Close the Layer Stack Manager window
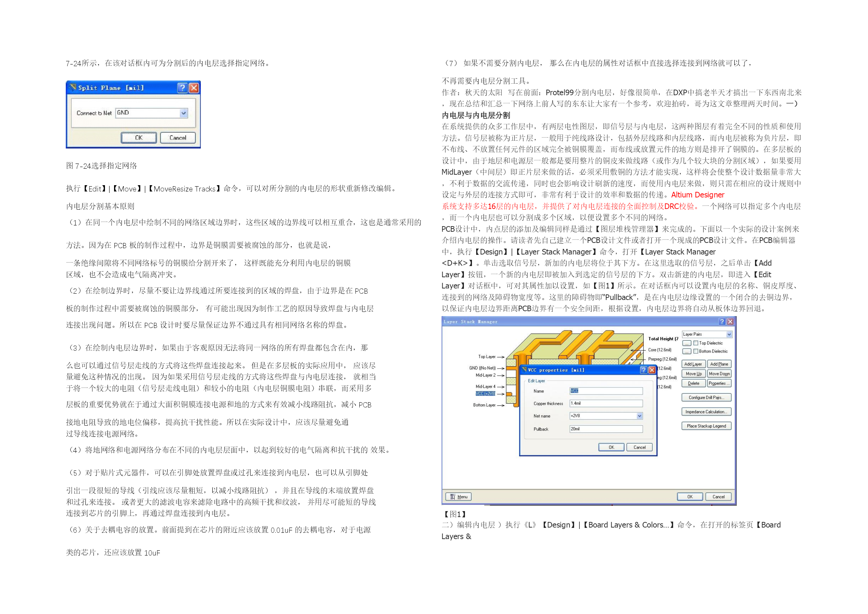Image resolution: width=868 pixels, height=614 pixels. point(731,322)
